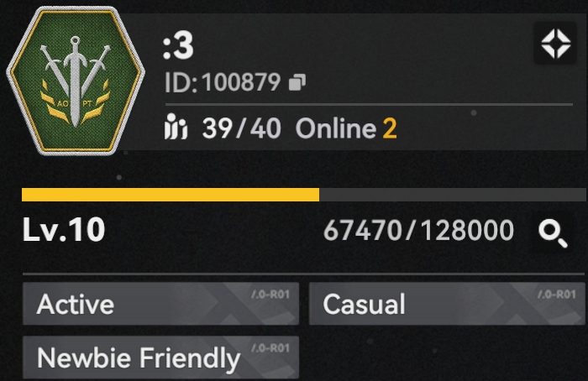Click the ID: 100879 text

click(x=223, y=82)
